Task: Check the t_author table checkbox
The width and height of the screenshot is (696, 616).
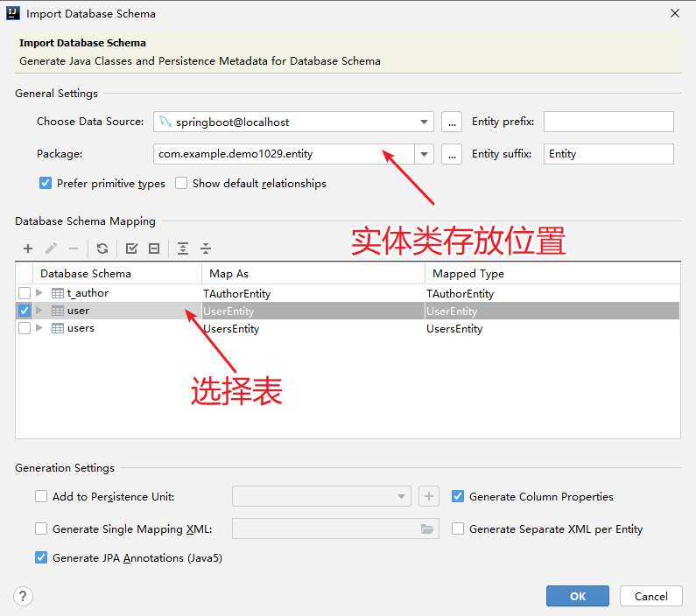Action: (x=25, y=293)
